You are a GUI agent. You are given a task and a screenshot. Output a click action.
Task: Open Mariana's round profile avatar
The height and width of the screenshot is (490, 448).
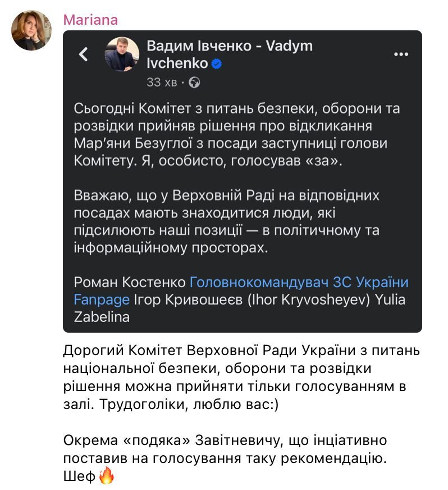click(x=31, y=30)
